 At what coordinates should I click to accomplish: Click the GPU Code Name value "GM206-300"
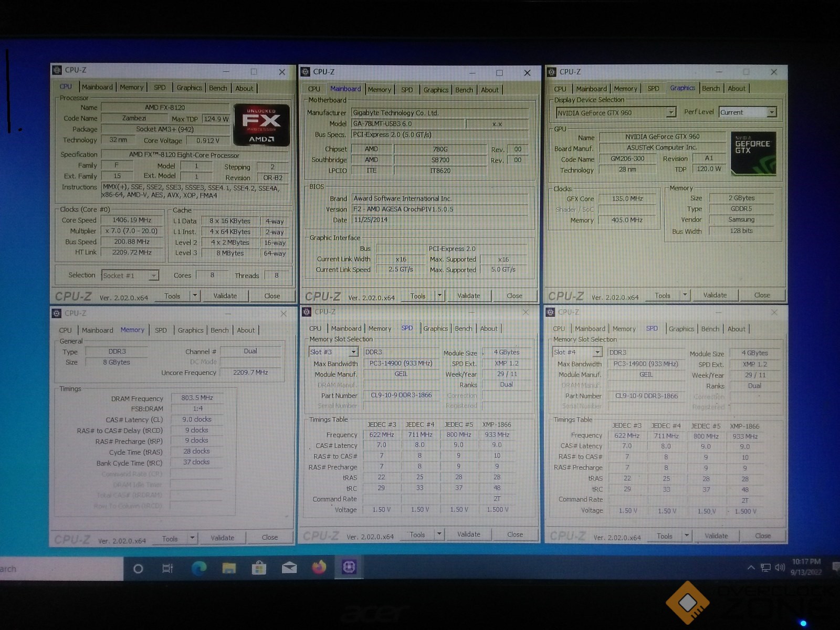[x=627, y=159]
